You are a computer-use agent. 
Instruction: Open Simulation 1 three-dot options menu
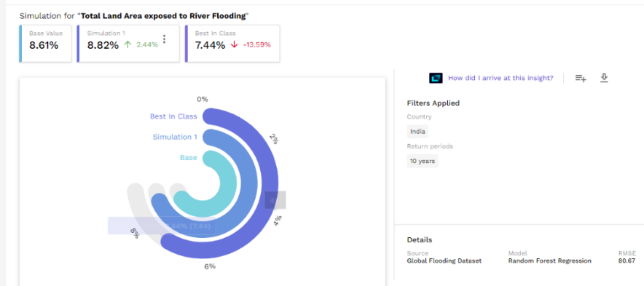(x=165, y=39)
